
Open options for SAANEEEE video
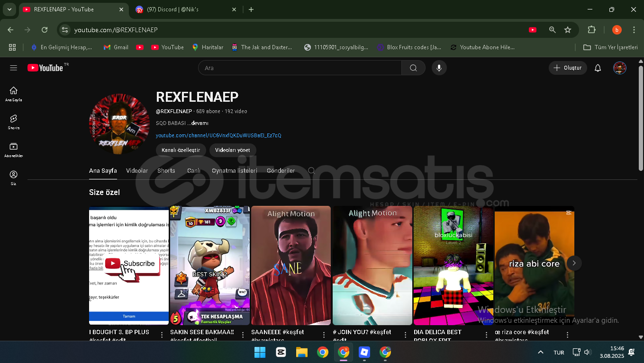coord(324,335)
